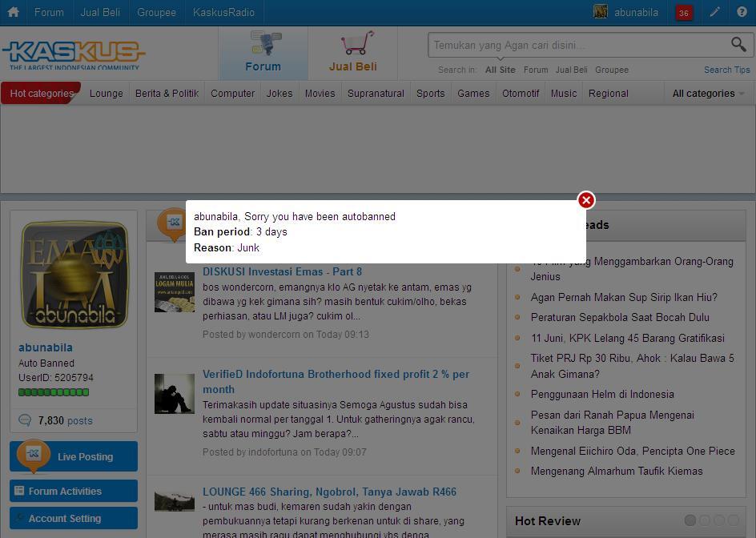Open the notification badge showing 36

point(684,13)
